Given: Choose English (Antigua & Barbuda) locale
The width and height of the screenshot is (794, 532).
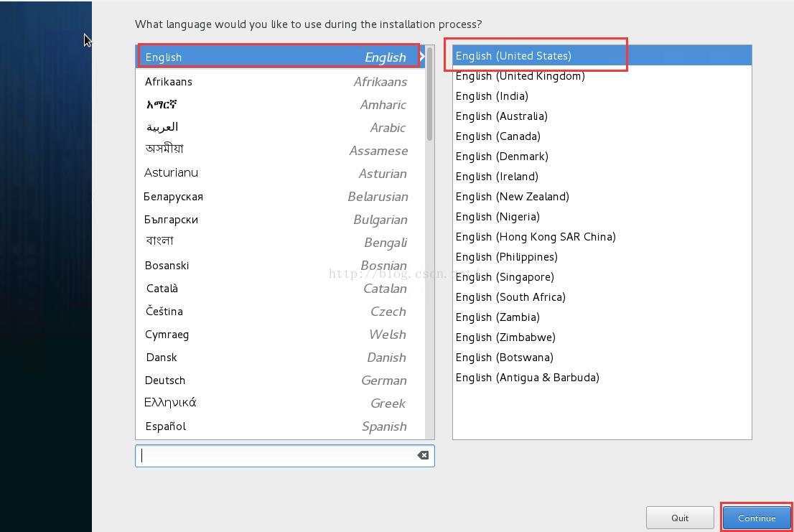Looking at the screenshot, I should (602, 378).
